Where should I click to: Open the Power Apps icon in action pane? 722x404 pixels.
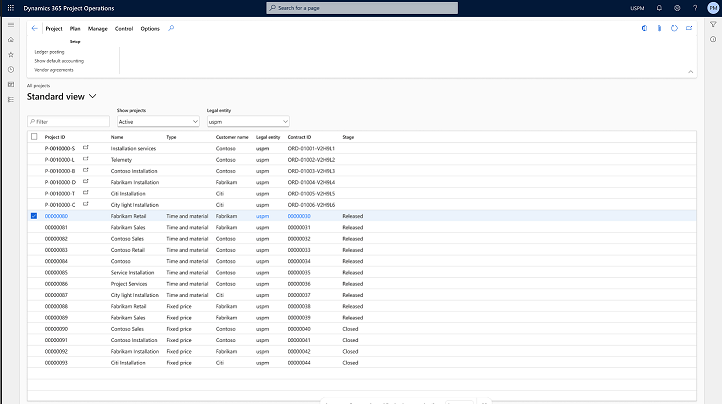pos(644,28)
